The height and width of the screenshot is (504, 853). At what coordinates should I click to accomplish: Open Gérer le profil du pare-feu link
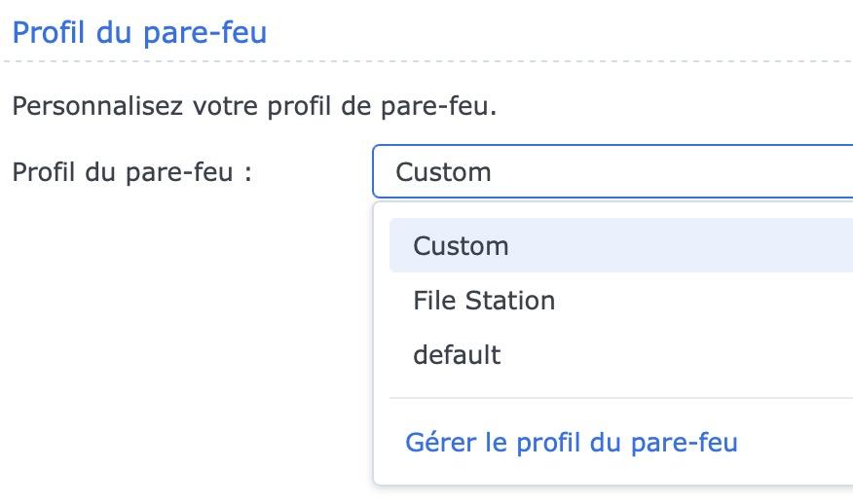click(572, 443)
